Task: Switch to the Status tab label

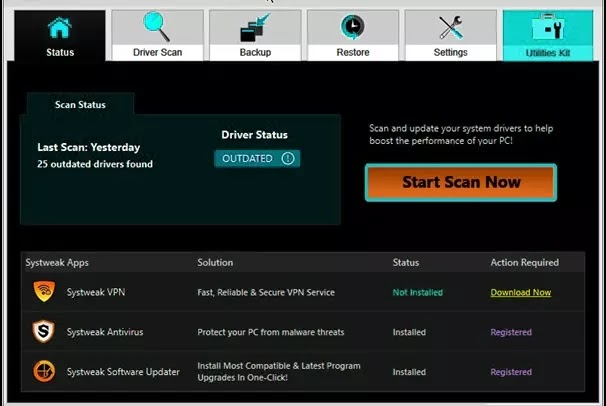Action: pos(60,52)
